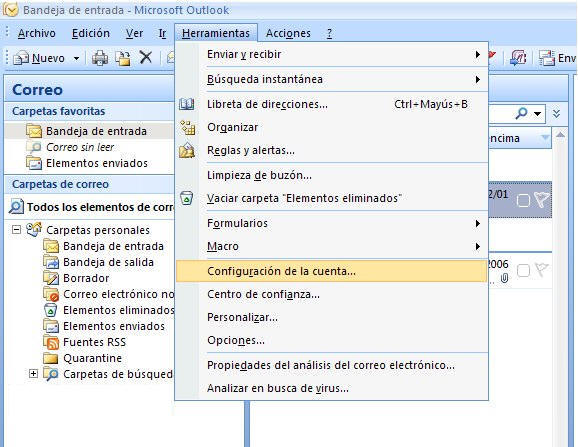Click Todos los elementos de correo magnifier icon

(x=17, y=207)
